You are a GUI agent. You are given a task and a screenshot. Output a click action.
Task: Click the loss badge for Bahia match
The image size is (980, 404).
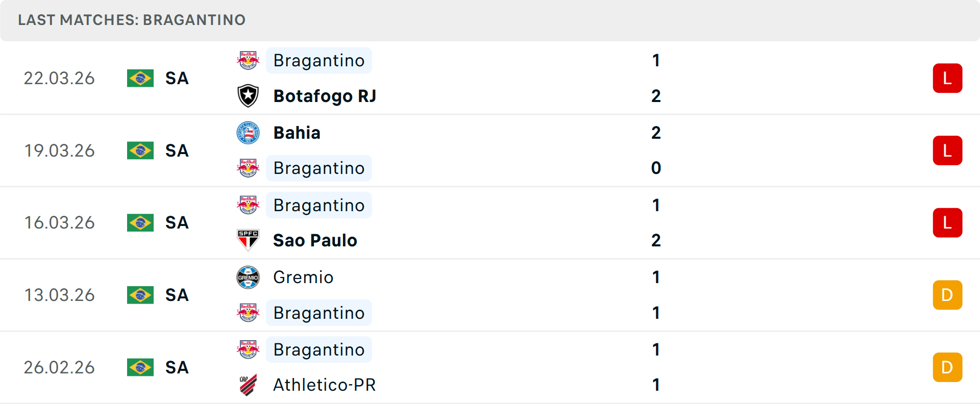point(947,150)
